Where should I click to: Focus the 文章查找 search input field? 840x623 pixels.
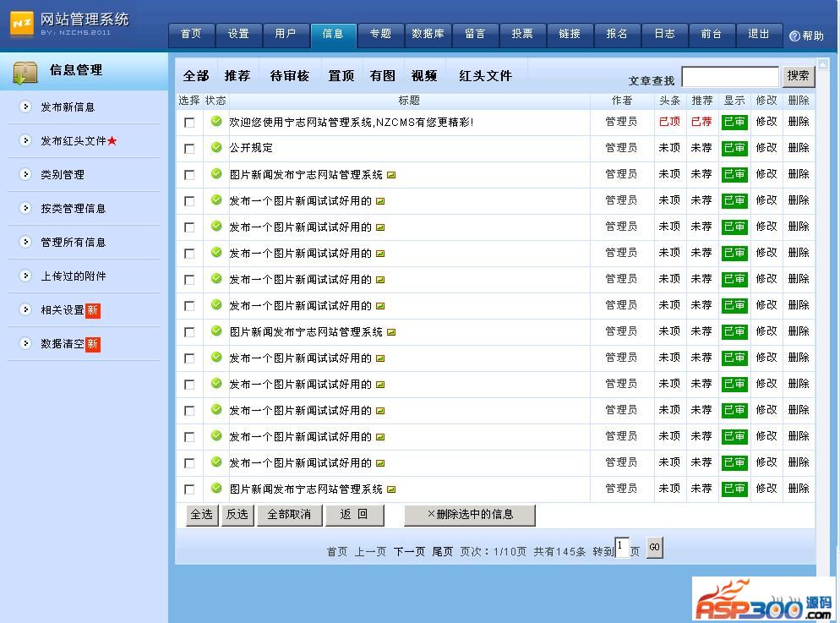[x=730, y=77]
